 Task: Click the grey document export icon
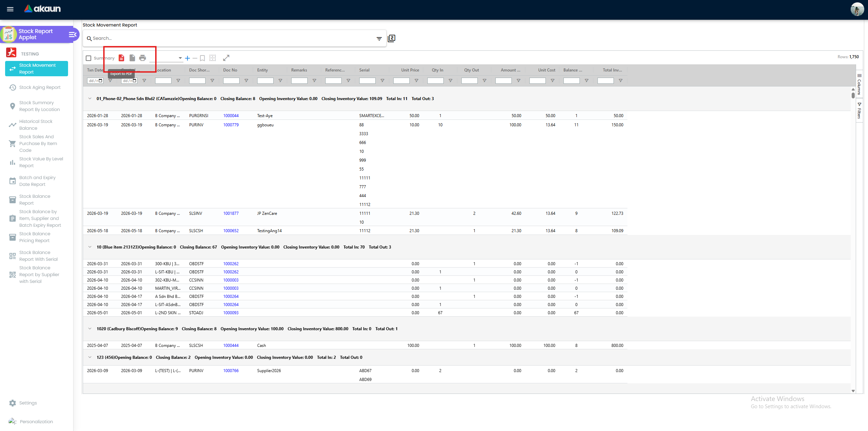[x=132, y=58]
